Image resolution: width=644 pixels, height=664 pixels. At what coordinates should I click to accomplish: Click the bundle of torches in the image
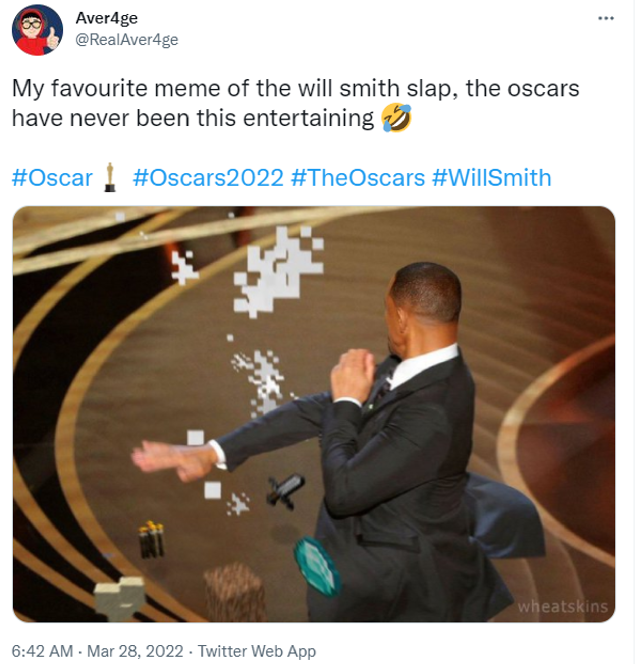[x=151, y=539]
